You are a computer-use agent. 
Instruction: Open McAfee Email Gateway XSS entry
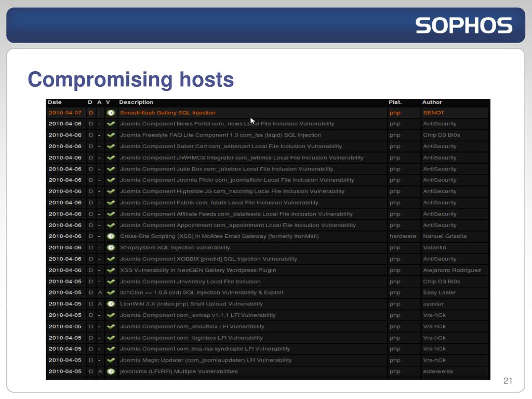pyautogui.click(x=219, y=236)
